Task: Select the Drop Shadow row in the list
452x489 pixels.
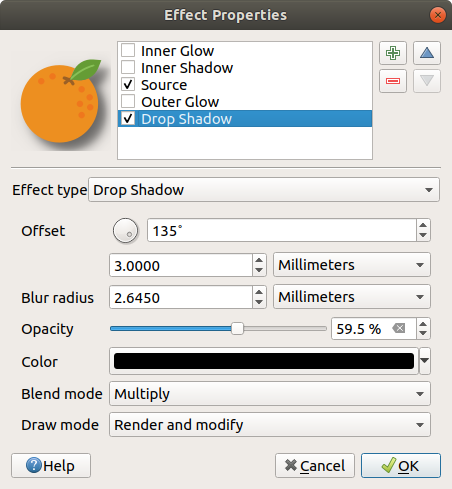Action: tap(245, 119)
